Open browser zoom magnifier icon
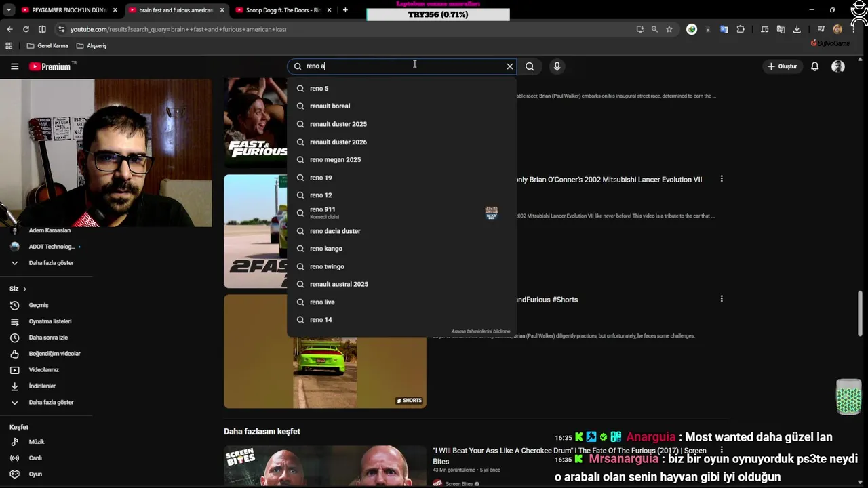 pyautogui.click(x=654, y=29)
